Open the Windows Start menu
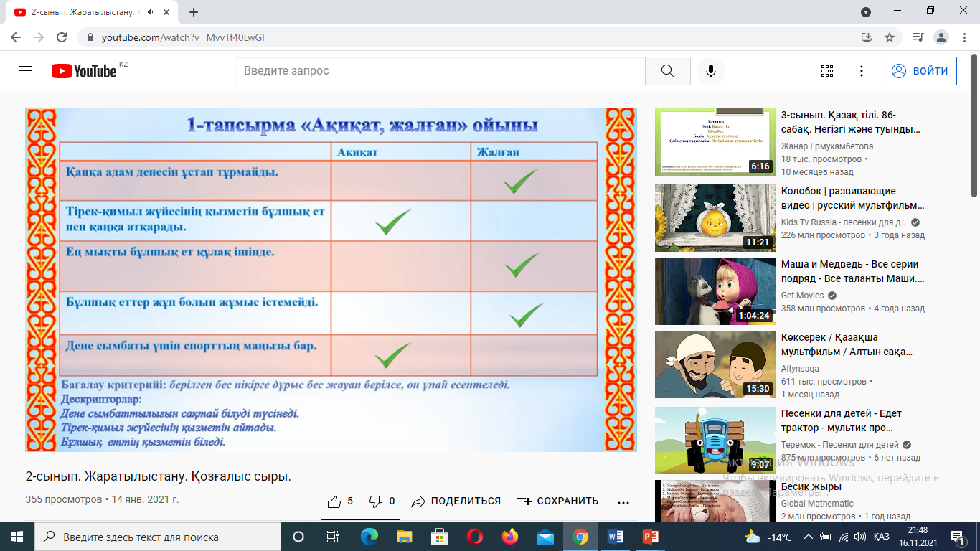980x551 pixels. (17, 537)
